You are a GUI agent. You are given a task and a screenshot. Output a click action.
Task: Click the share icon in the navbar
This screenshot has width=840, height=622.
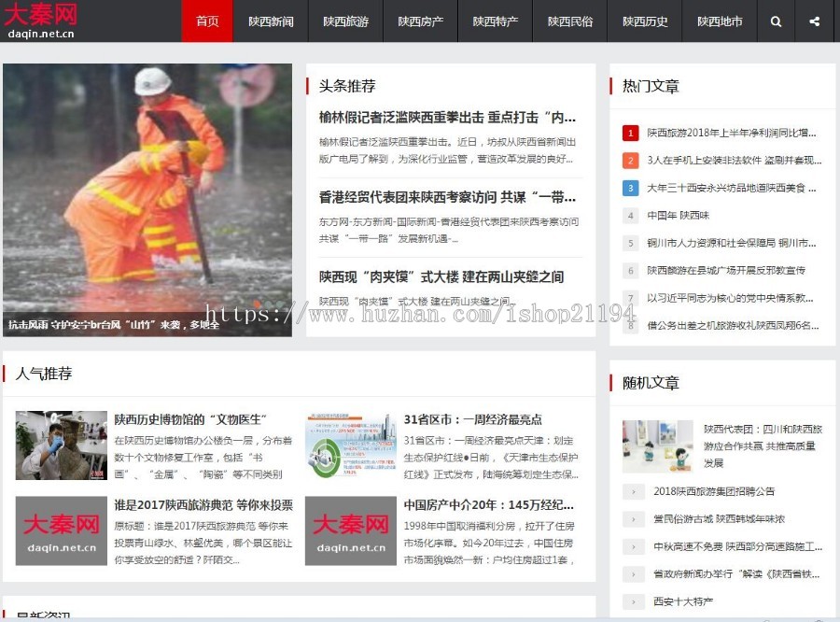[x=813, y=21]
